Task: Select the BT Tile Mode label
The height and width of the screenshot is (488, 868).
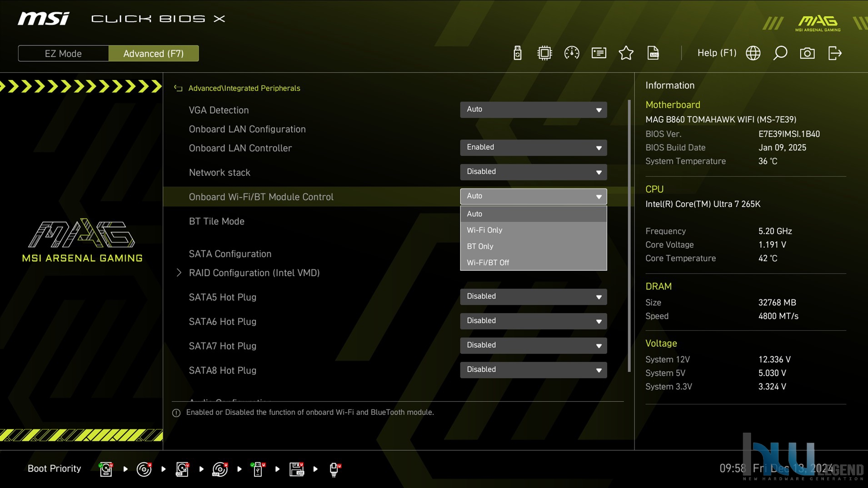Action: click(x=216, y=221)
